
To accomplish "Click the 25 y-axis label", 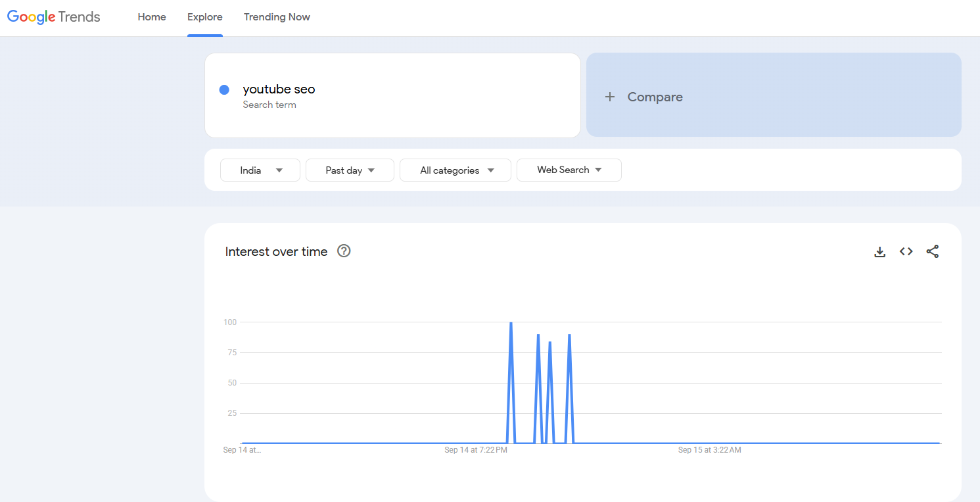I will [232, 413].
